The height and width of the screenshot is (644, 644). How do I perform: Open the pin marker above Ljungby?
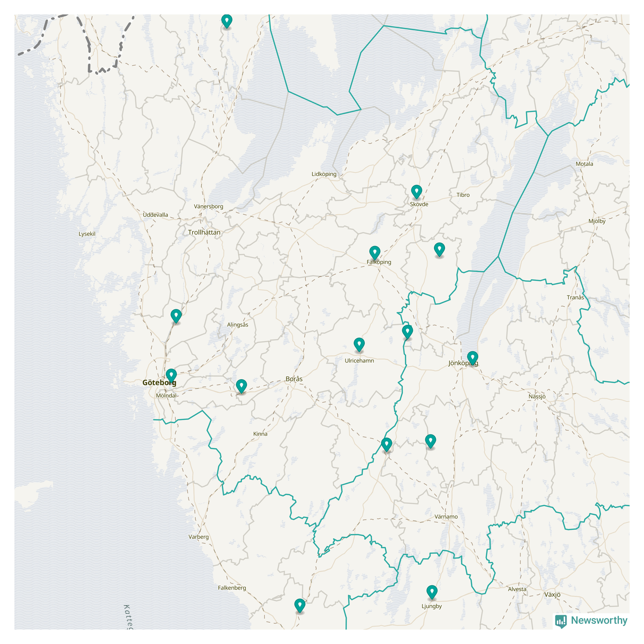[432, 592]
